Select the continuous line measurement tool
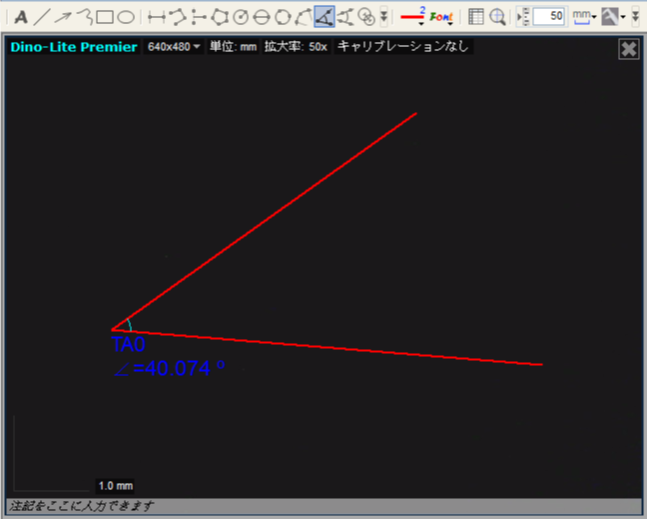The width and height of the screenshot is (647, 519). (x=178, y=17)
